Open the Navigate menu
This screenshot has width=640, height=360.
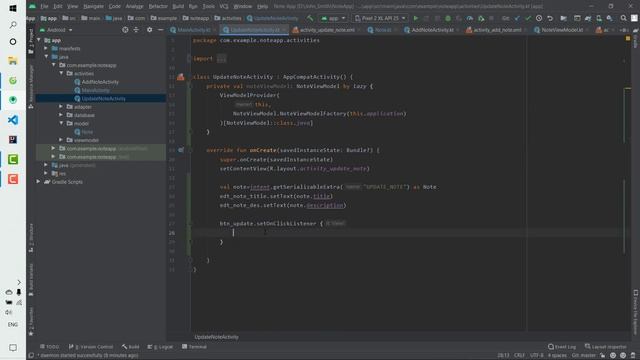click(x=93, y=7)
